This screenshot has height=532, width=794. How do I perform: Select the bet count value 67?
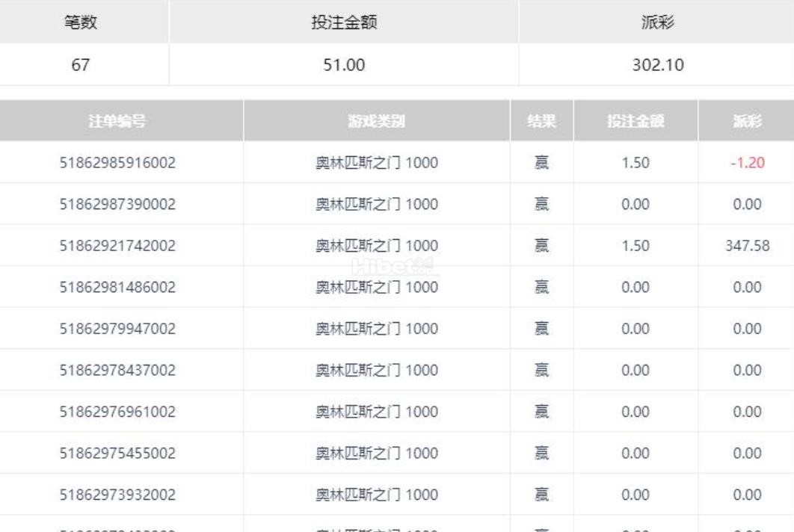81,65
